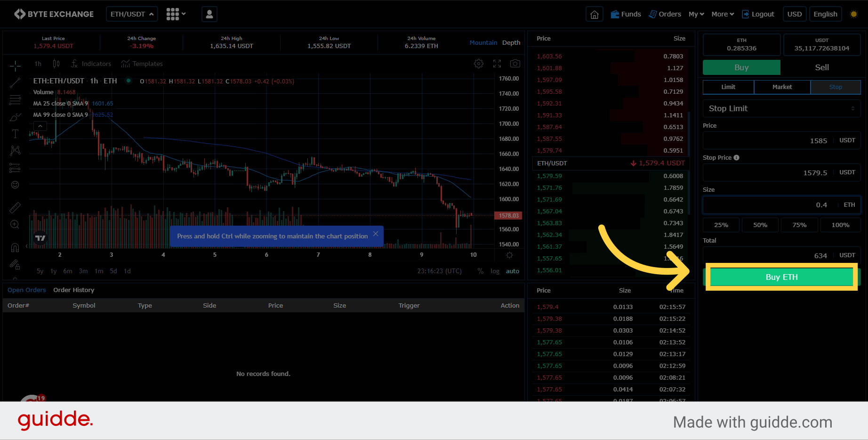The height and width of the screenshot is (440, 868).
Task: Switch to Market order tab
Action: pyautogui.click(x=782, y=87)
